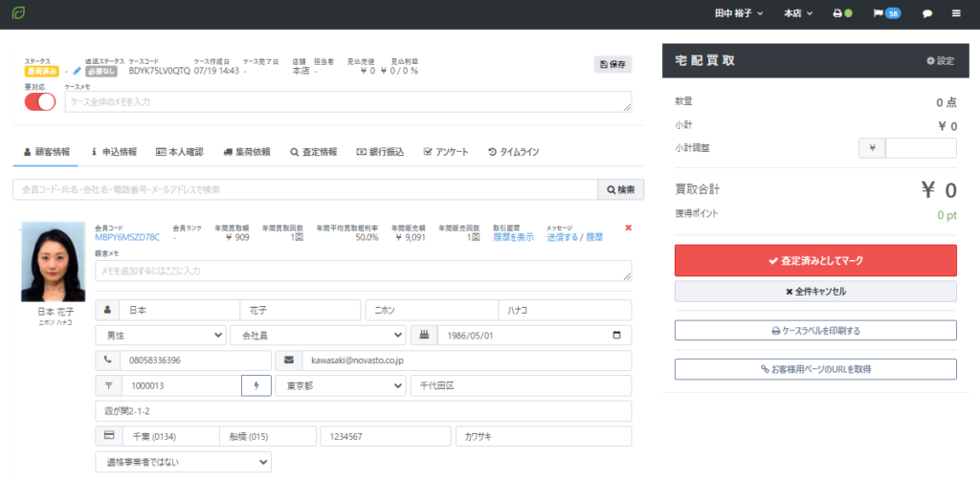Open the 男性 gender dropdown
The image size is (980, 480).
click(x=161, y=336)
